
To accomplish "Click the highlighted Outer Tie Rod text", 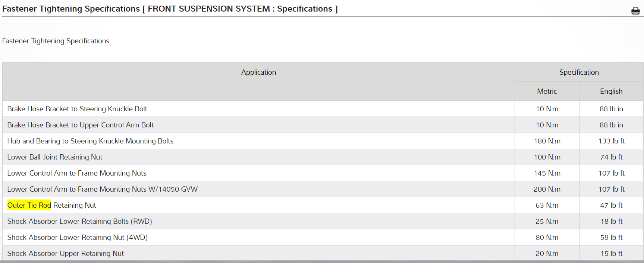I will 29,205.
